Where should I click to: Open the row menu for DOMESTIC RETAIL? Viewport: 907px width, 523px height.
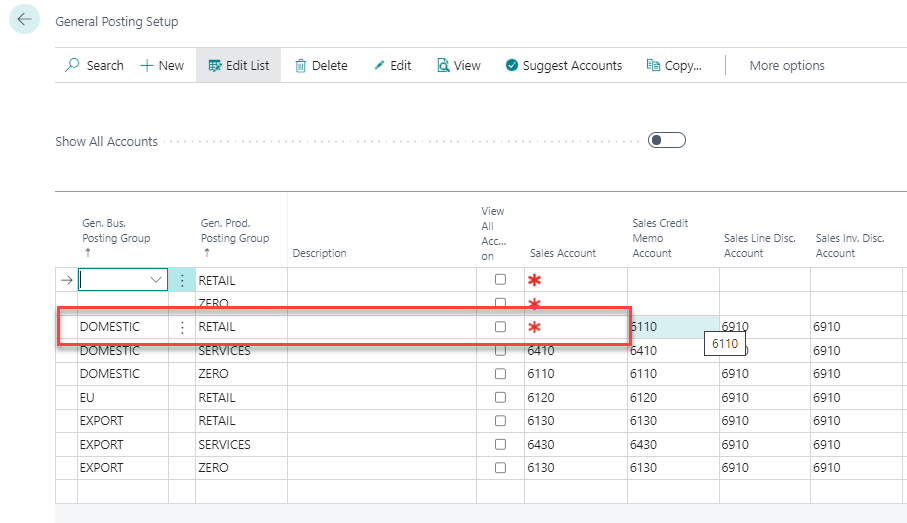pyautogui.click(x=182, y=327)
